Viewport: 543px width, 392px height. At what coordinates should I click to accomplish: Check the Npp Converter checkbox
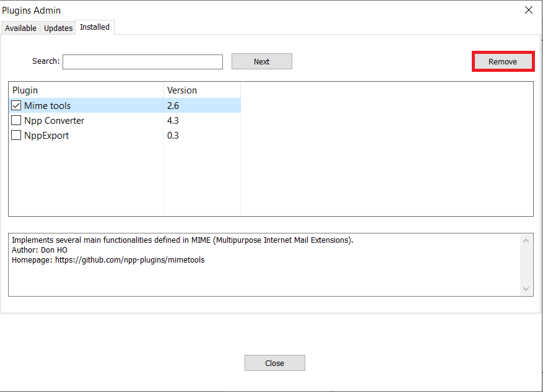[17, 121]
